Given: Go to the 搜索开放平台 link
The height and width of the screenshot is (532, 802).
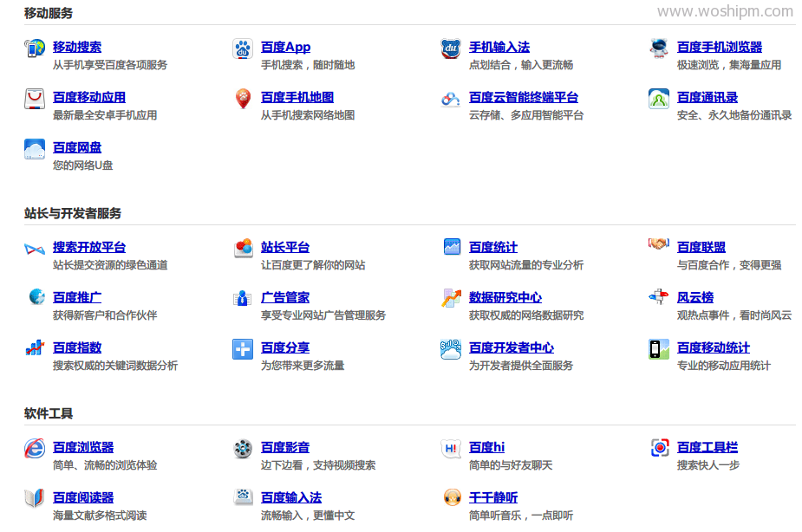Looking at the screenshot, I should 89,247.
